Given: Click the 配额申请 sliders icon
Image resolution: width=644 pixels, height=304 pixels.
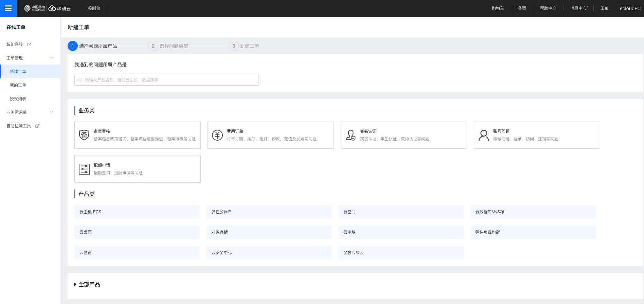Looking at the screenshot, I should 84,169.
